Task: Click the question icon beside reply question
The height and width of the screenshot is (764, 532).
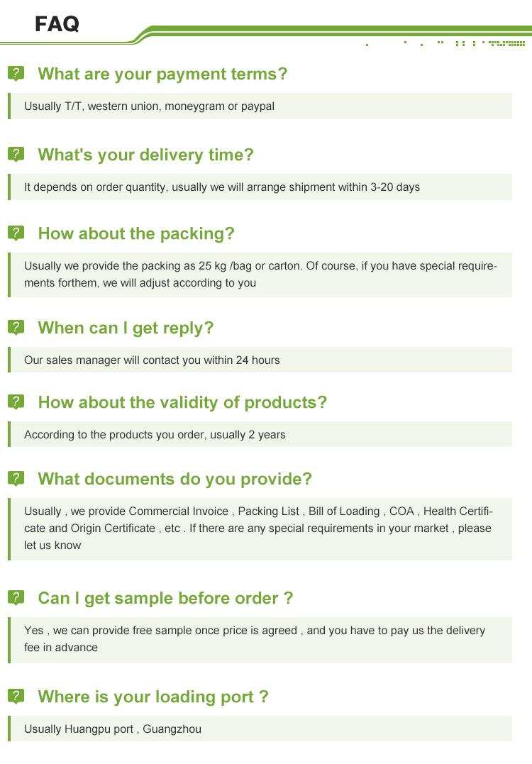Action: click(x=16, y=328)
